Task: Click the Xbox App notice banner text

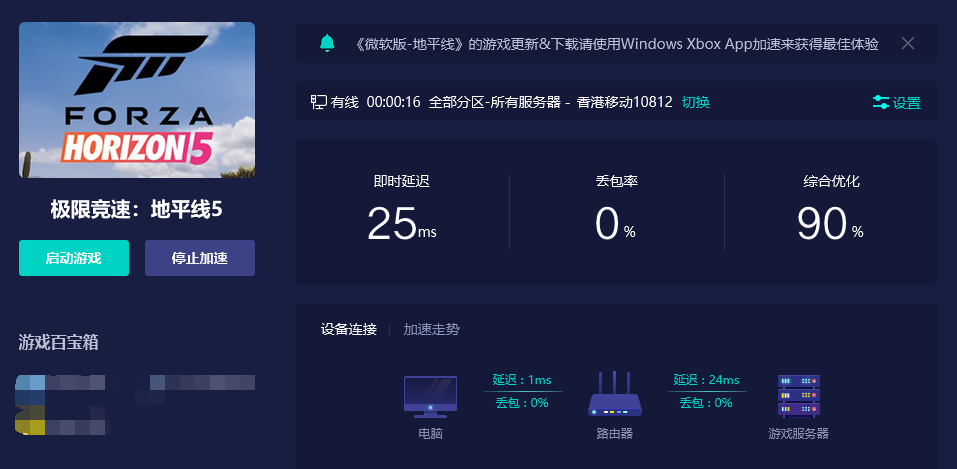Action: click(616, 43)
